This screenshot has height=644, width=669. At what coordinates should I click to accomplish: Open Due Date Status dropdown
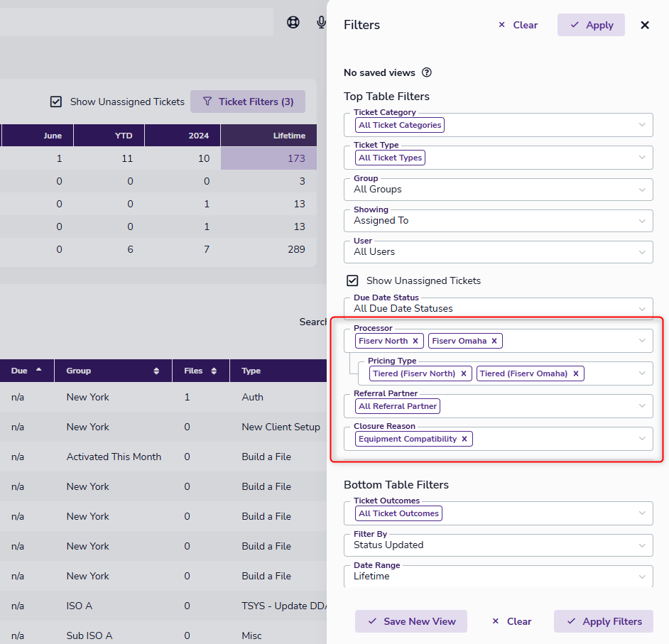point(498,308)
